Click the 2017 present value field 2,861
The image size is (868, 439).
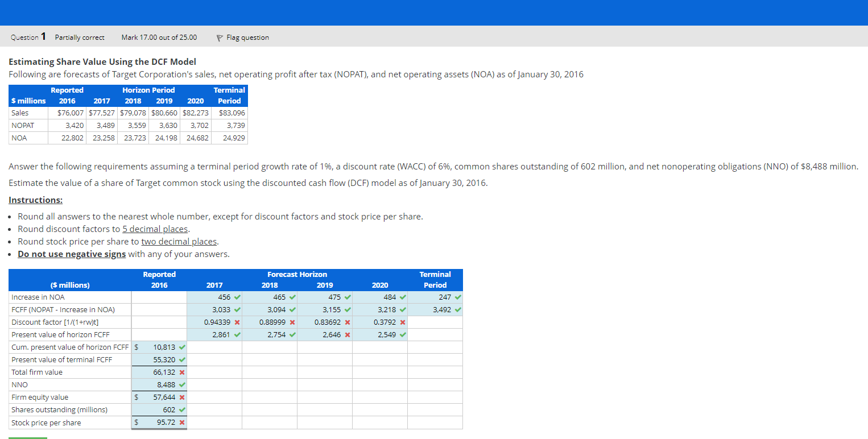tap(214, 334)
